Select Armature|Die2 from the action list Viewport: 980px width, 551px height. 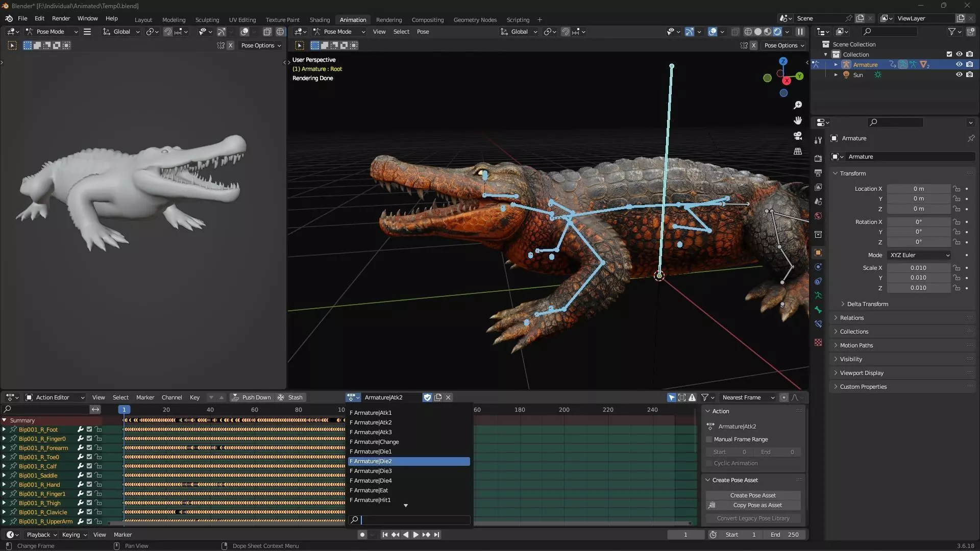coord(409,461)
